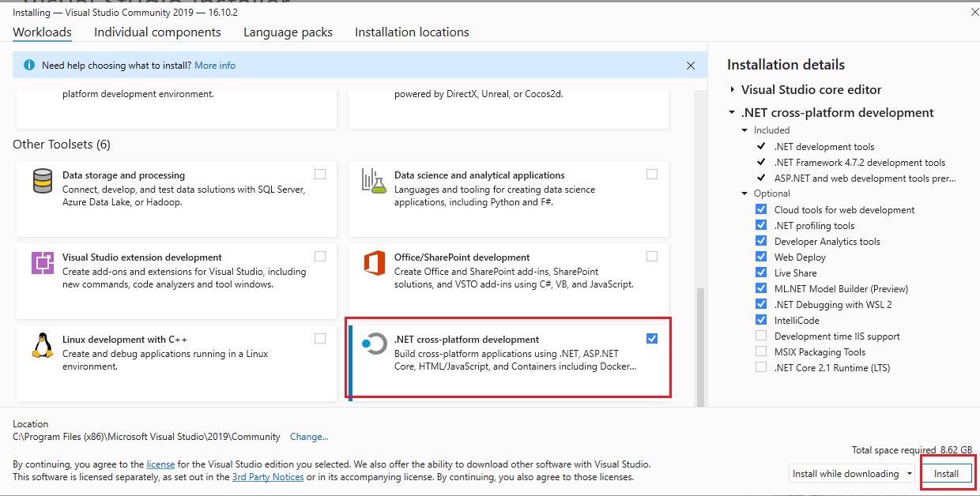The height and width of the screenshot is (496, 980).
Task: Open the license link
Action: click(x=160, y=464)
